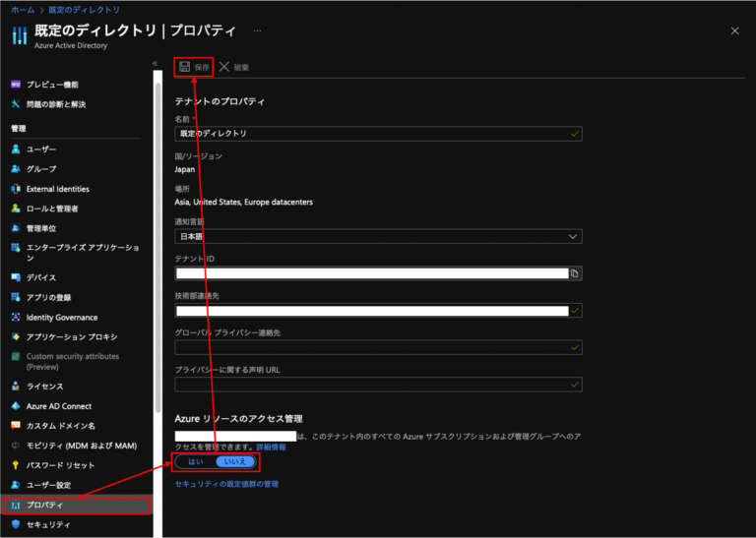Click the プライバシーに関する声明 URL input field
The image size is (756, 538).
tap(378, 385)
